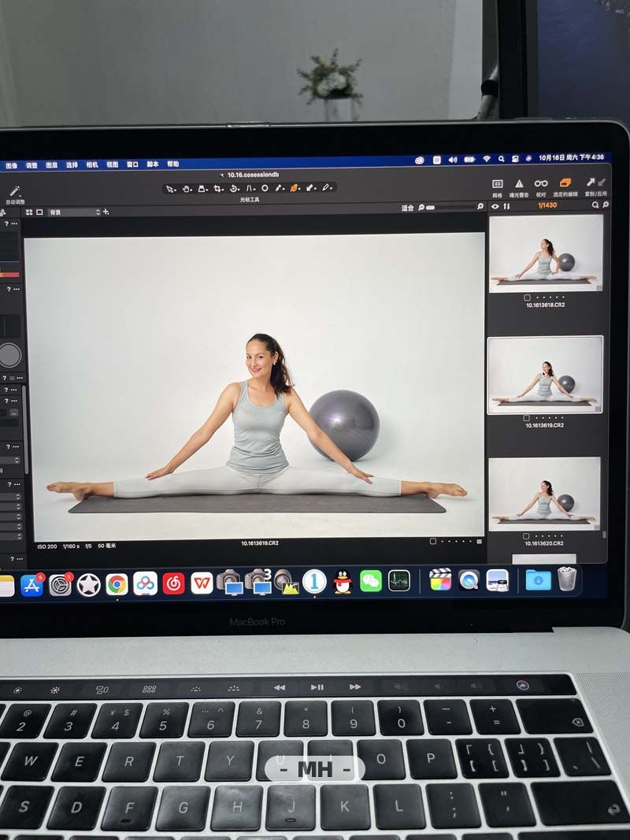Click the 适合 (Fit) zoom button
This screenshot has width=630, height=840.
[x=407, y=208]
